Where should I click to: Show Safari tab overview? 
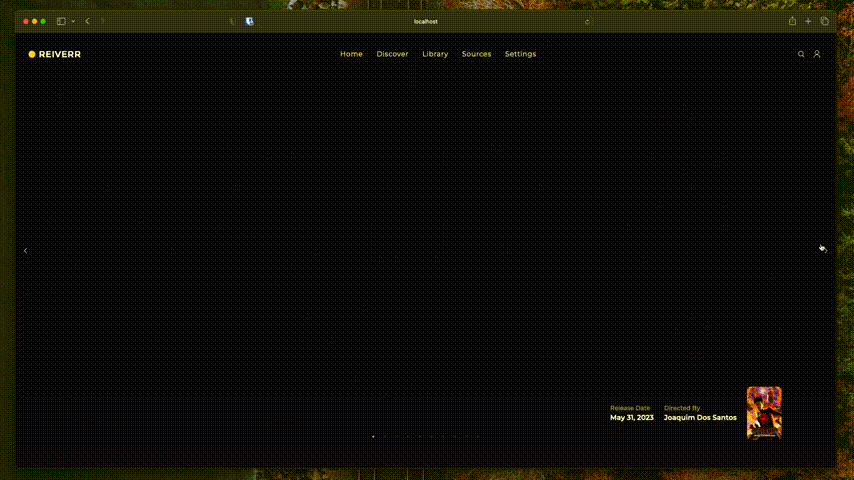pos(825,21)
